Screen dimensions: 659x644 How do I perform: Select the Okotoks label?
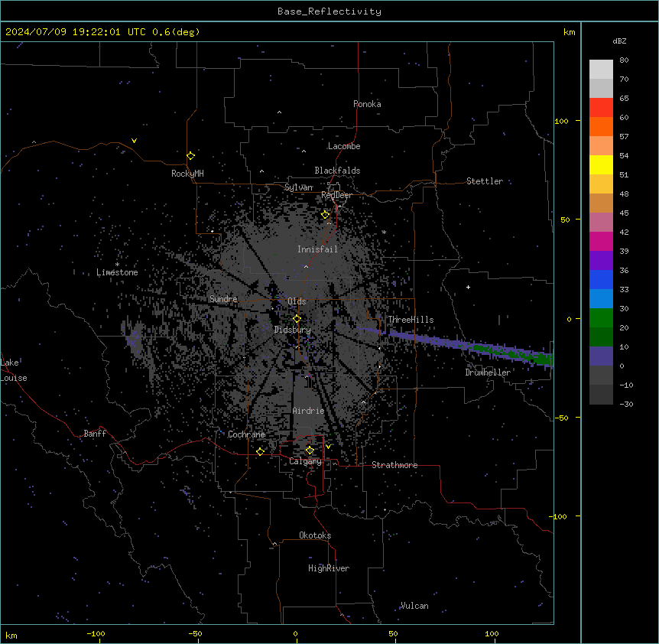coord(315,535)
